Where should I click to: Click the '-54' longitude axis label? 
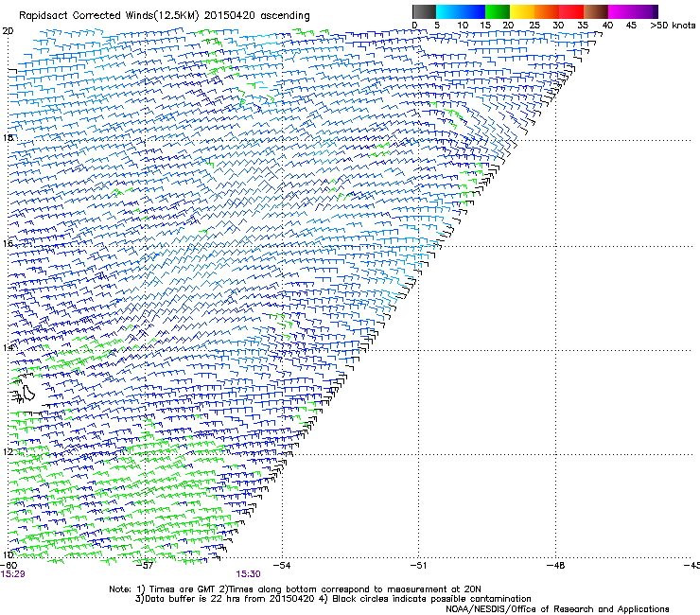click(281, 565)
